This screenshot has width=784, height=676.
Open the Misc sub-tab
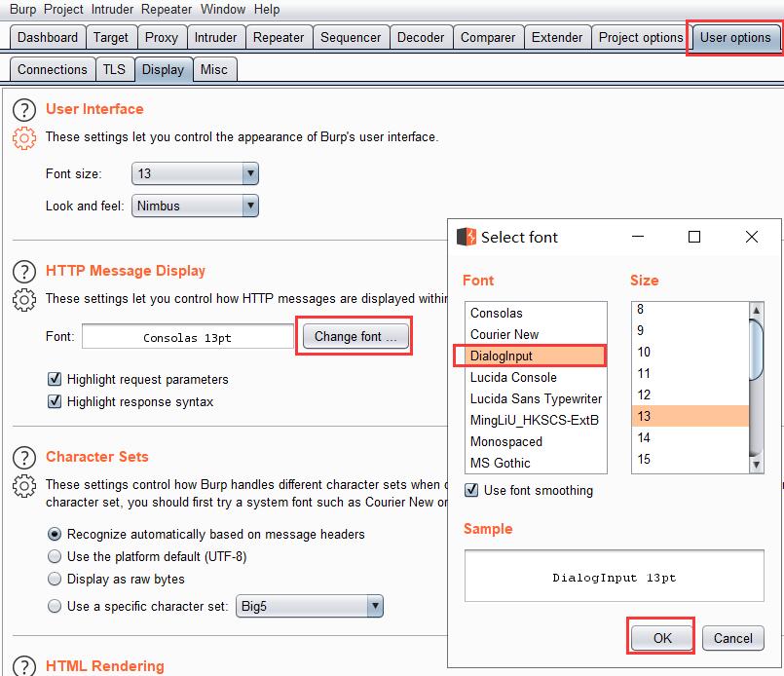pos(214,69)
